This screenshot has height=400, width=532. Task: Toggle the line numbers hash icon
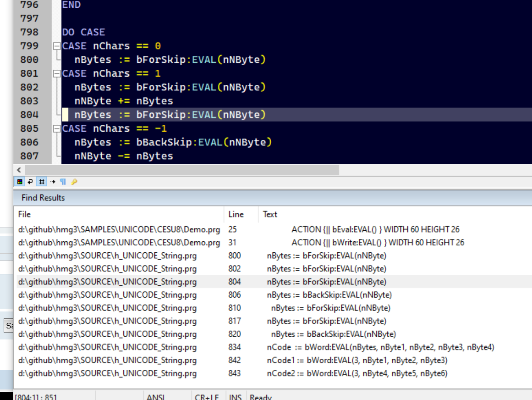pos(41,182)
